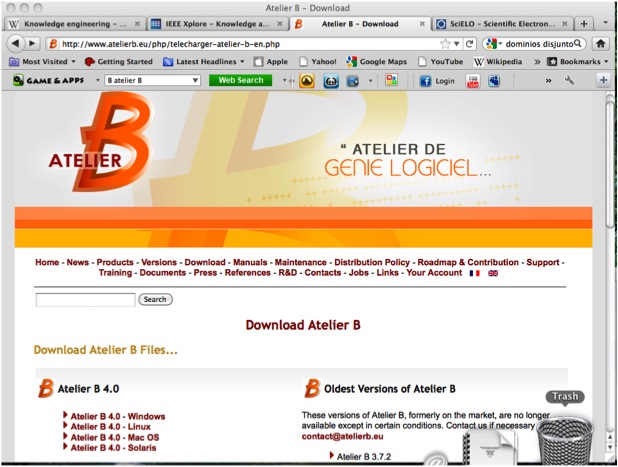Click the Facebook Login toolbar icon

tap(437, 81)
